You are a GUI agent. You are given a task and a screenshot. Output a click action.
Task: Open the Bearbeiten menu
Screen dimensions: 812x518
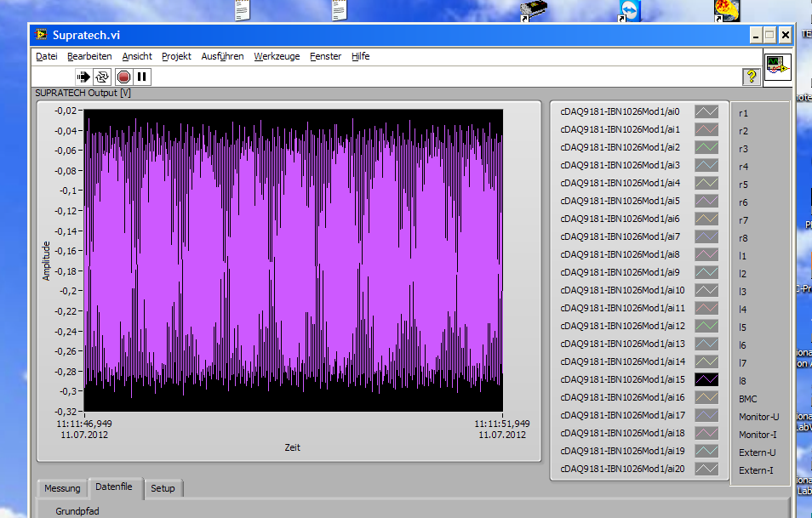tap(89, 56)
